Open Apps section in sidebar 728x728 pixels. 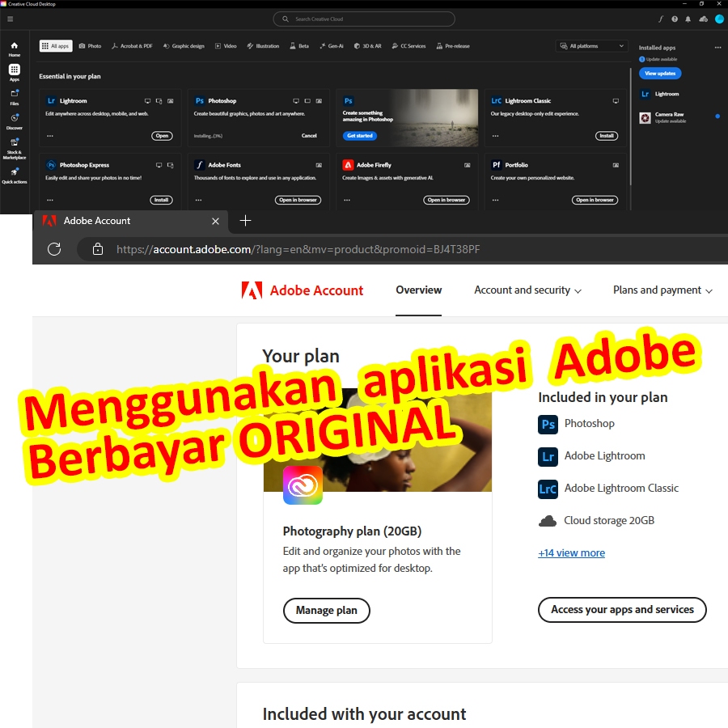coord(15,73)
